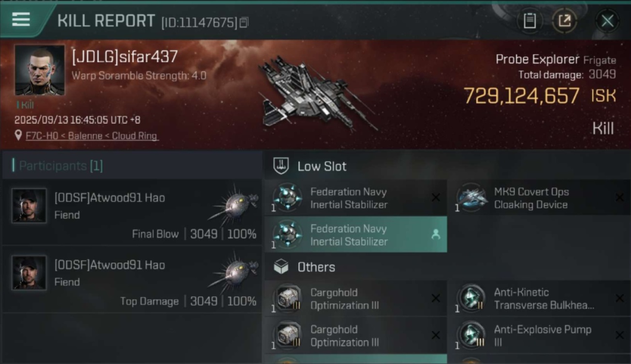Screen dimensions: 631x364
Task: Open the Final Blow pilot portrait
Action: pos(29,205)
